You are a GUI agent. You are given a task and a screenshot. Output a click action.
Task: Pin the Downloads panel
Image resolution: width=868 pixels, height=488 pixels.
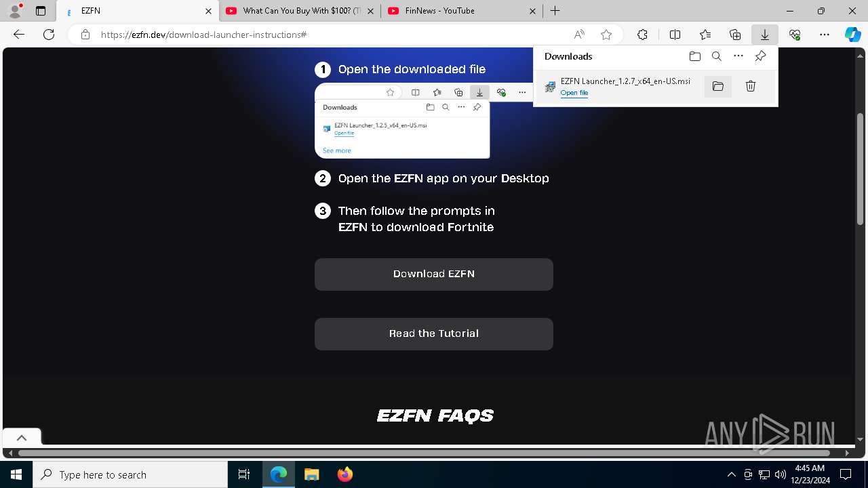(x=760, y=56)
